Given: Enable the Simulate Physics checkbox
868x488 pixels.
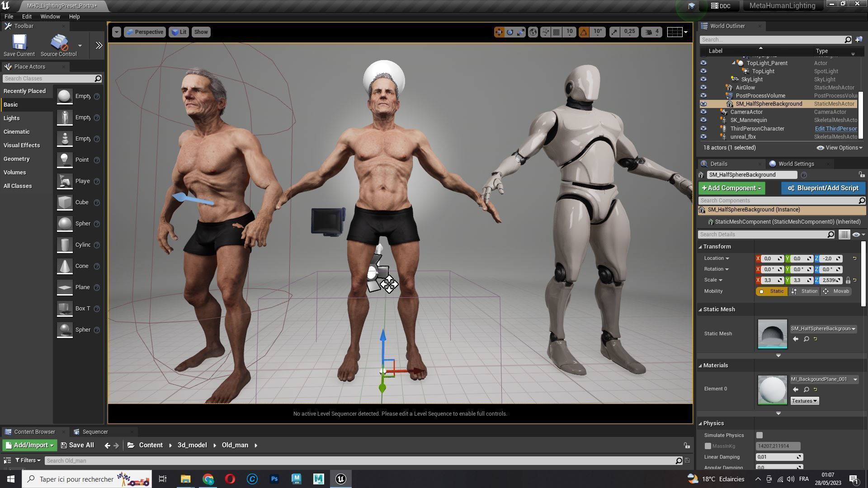Looking at the screenshot, I should point(759,435).
